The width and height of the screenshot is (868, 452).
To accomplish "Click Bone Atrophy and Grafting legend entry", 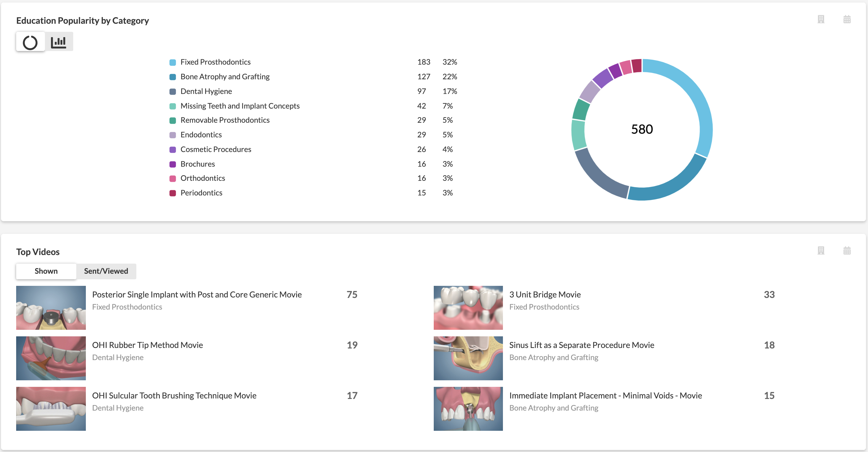I will (225, 77).
